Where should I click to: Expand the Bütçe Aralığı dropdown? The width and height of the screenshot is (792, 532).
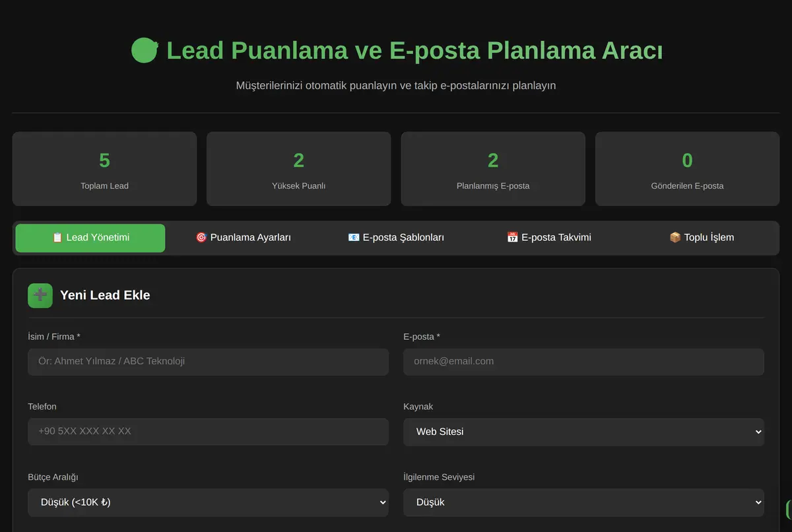point(208,502)
